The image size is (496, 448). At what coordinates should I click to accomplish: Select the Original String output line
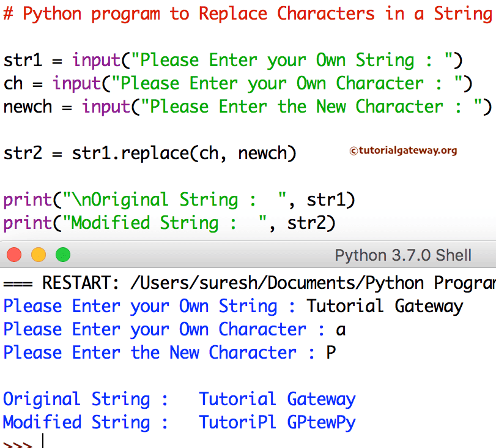(x=177, y=398)
